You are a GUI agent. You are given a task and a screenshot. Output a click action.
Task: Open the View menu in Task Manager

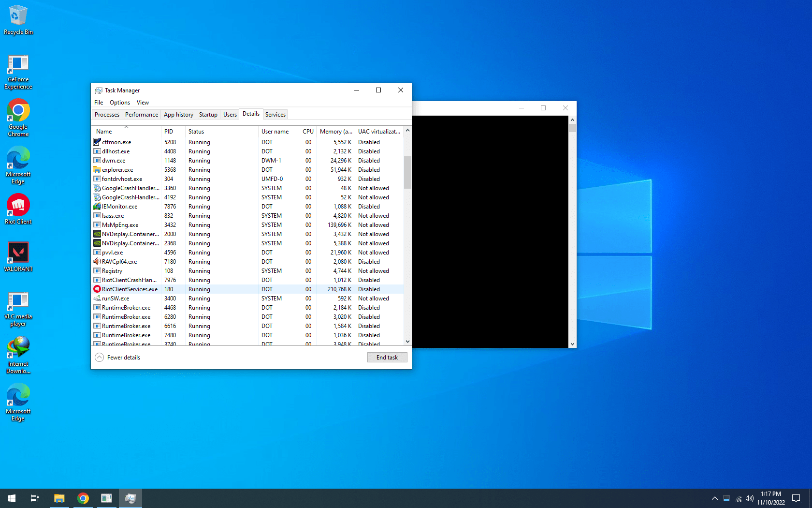[143, 103]
